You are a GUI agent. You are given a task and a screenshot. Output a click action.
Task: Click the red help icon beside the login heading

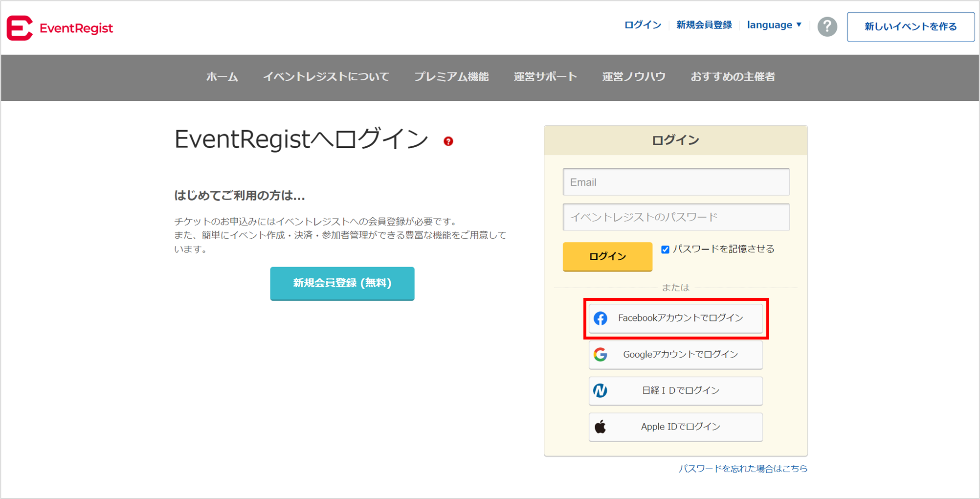click(x=448, y=141)
